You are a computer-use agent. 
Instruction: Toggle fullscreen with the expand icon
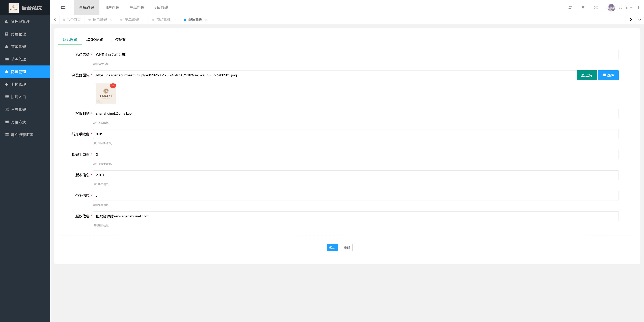(596, 8)
